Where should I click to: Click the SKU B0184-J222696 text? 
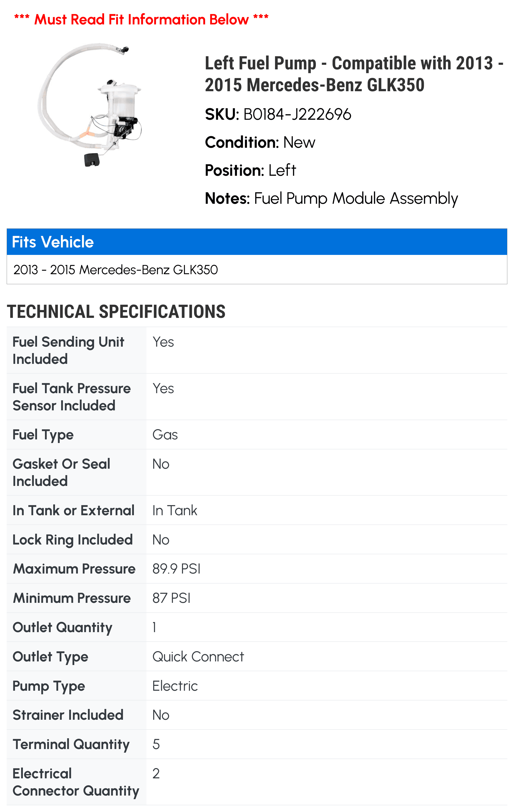(x=278, y=114)
